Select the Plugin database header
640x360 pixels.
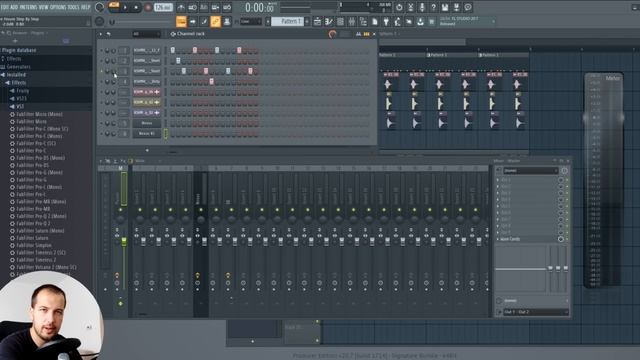[x=19, y=50]
